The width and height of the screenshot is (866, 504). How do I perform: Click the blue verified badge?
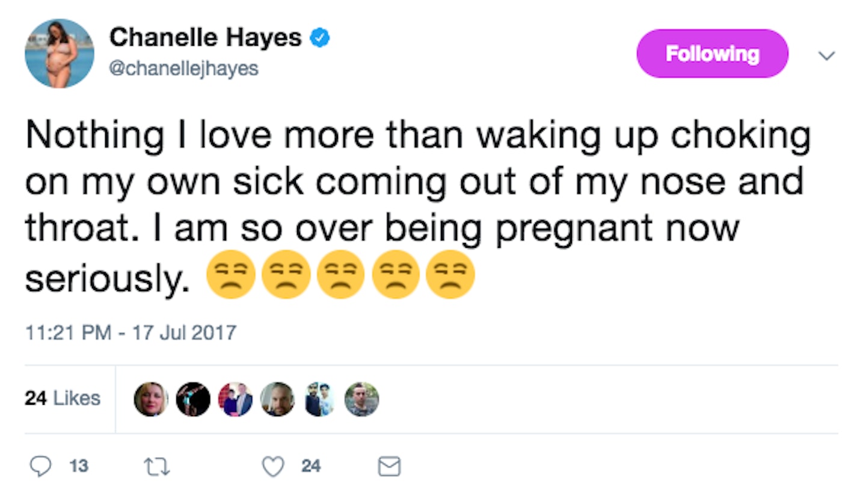319,38
